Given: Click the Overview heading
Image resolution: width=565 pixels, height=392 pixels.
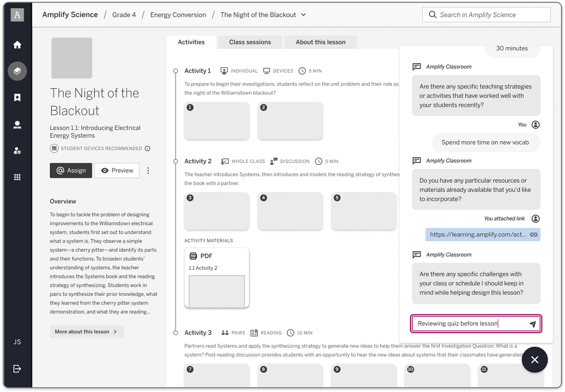Looking at the screenshot, I should tap(63, 201).
